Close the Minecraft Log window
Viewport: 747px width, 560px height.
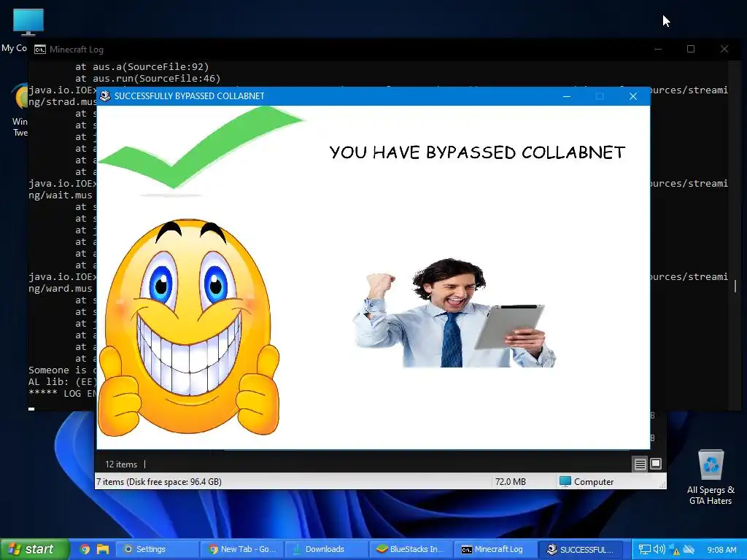pyautogui.click(x=724, y=49)
